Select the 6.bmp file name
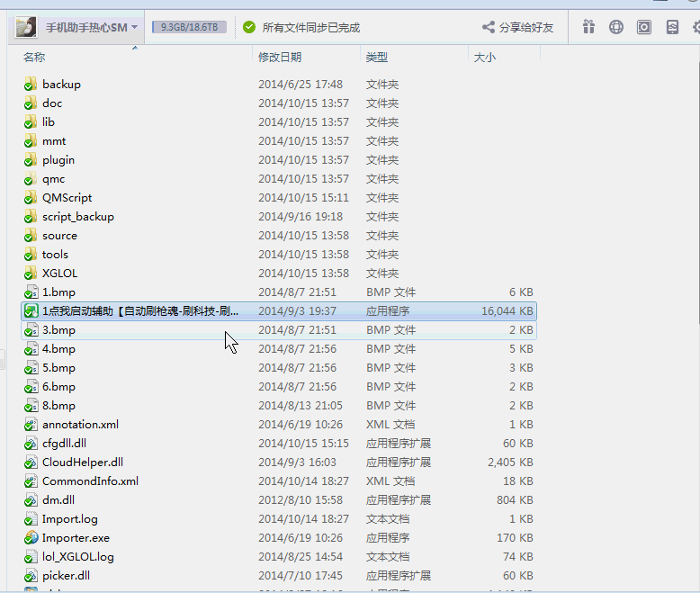 pyautogui.click(x=58, y=387)
